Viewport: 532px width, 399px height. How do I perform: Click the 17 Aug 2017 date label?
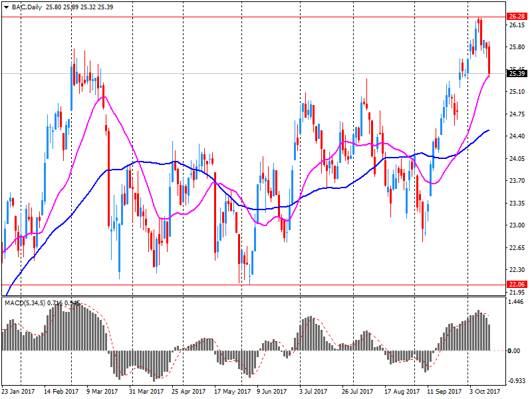402,392
